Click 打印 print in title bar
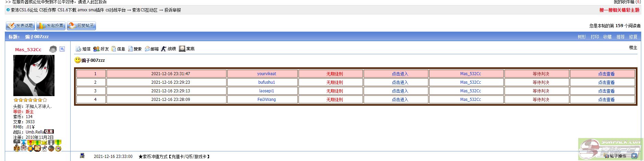 595,37
